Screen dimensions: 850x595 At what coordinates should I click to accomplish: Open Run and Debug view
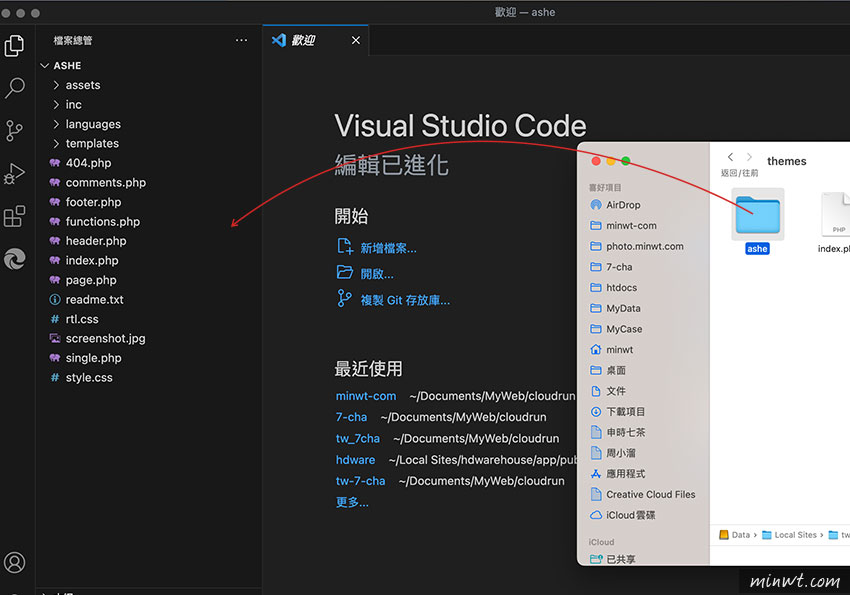pyautogui.click(x=15, y=173)
